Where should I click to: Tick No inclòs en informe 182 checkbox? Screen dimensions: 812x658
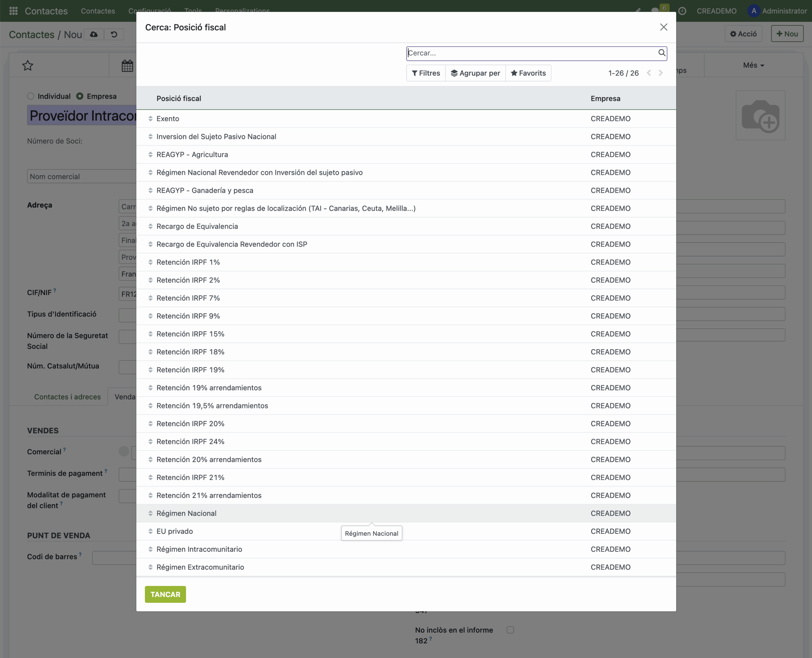(510, 629)
